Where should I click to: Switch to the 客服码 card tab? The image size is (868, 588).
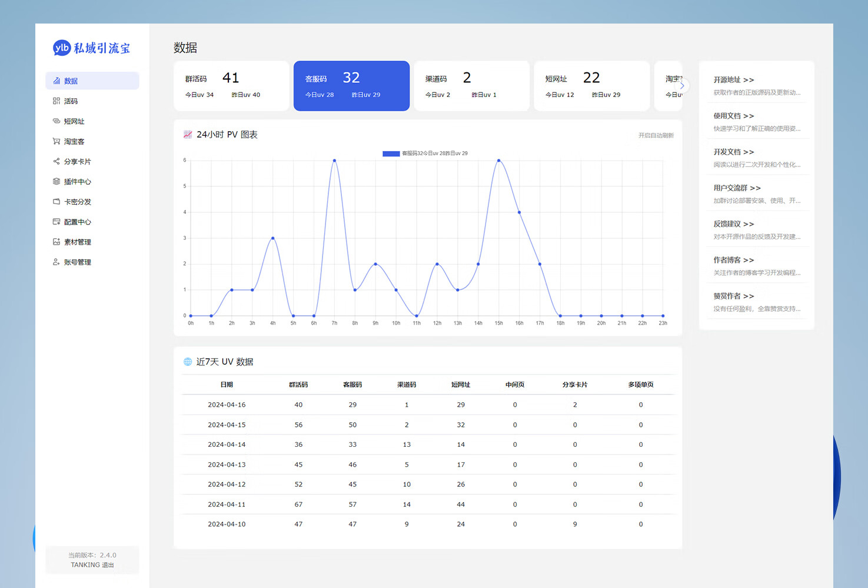coord(351,85)
